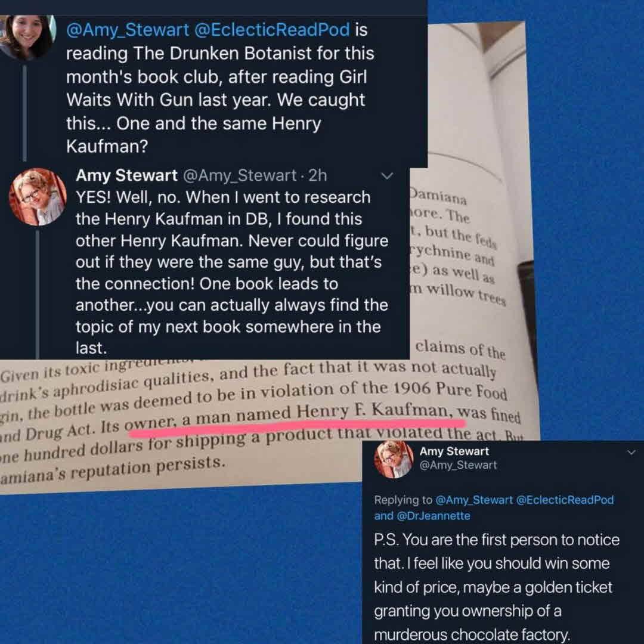Viewport: 644px width, 644px height.
Task: Click @Amy_Stewart handle under bottom tweet name
Action: [x=458, y=465]
